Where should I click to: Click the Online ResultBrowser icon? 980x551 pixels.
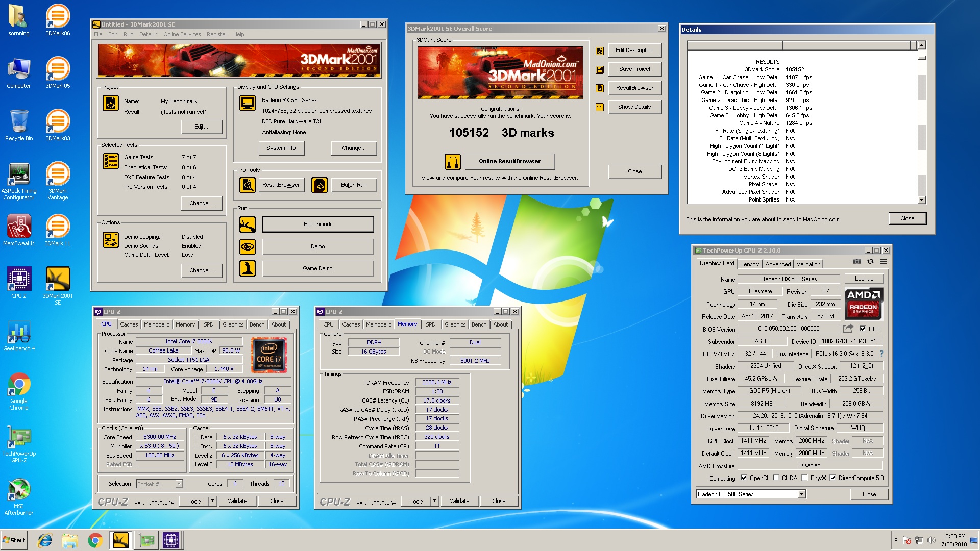(453, 162)
